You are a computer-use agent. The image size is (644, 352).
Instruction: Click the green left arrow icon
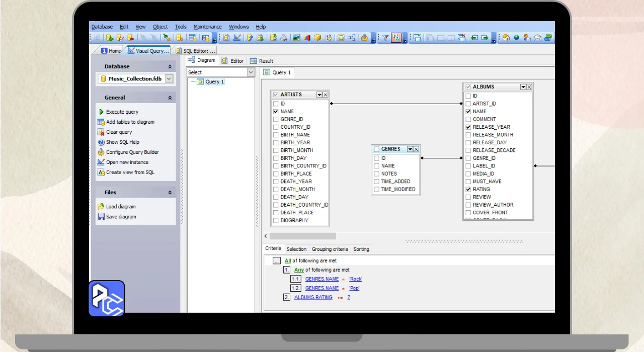(x=474, y=38)
